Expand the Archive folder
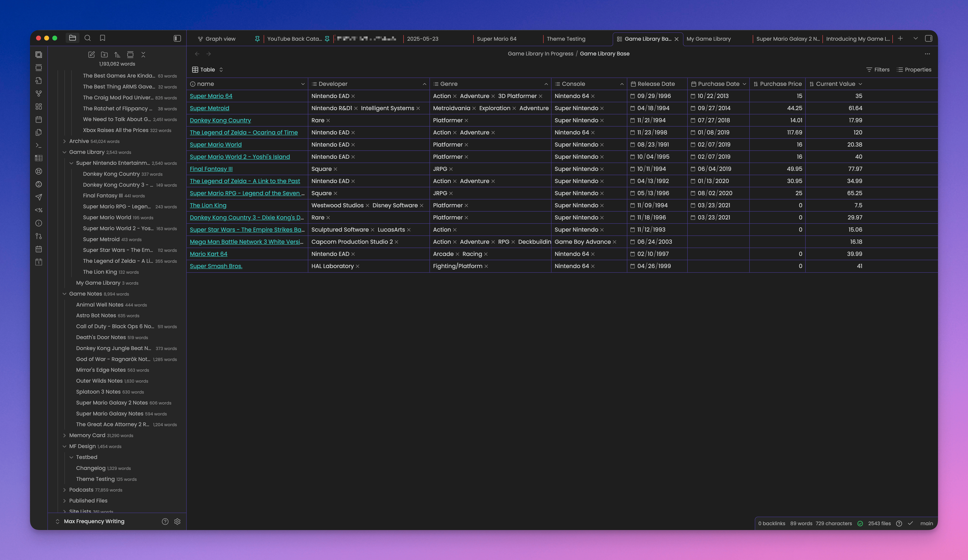Viewport: 968px width, 560px height. (64, 141)
